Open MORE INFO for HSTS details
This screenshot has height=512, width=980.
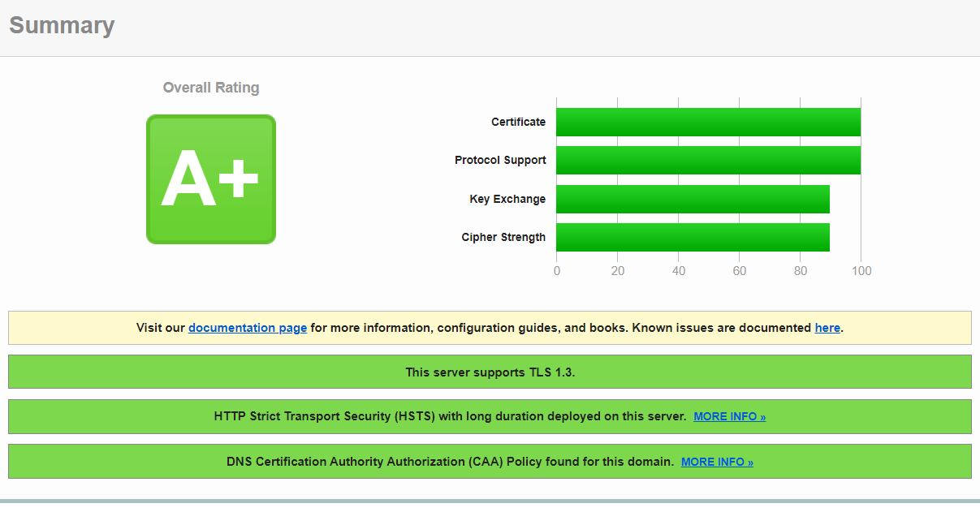[729, 415]
